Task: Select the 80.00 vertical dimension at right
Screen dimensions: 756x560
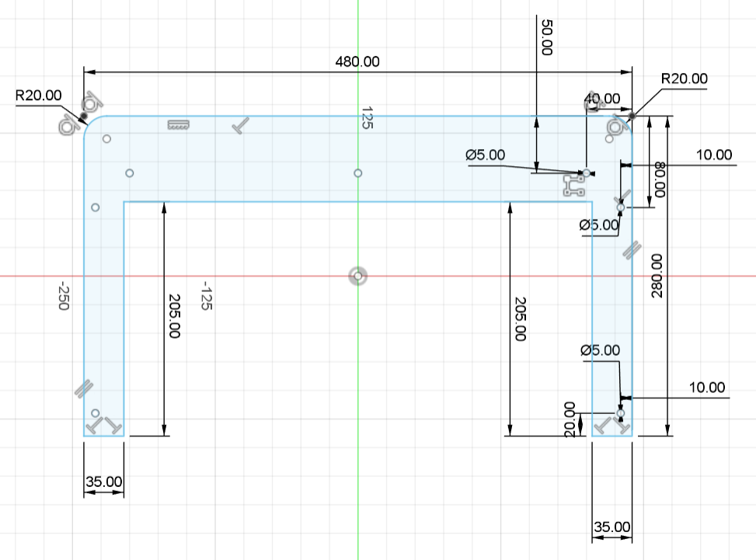Action: click(x=660, y=179)
